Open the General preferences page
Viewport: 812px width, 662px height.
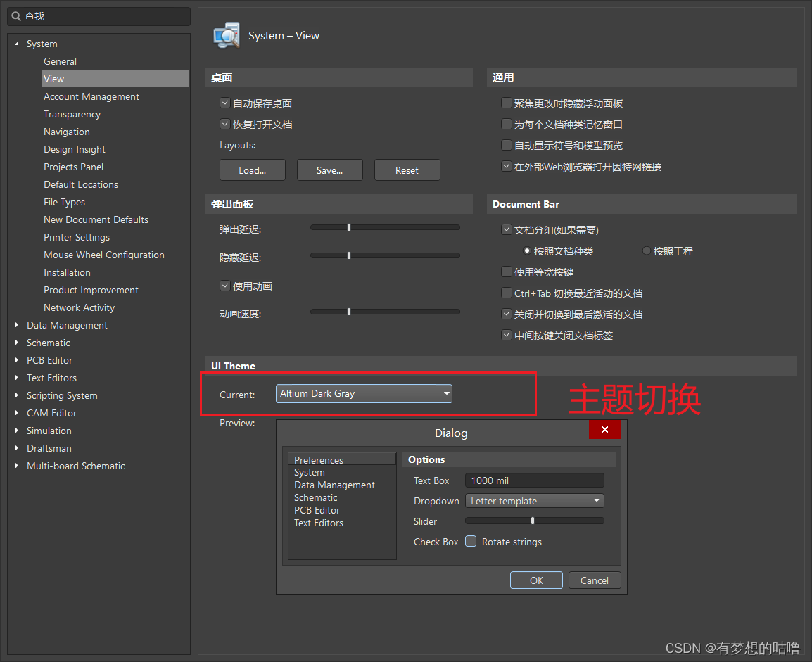60,61
